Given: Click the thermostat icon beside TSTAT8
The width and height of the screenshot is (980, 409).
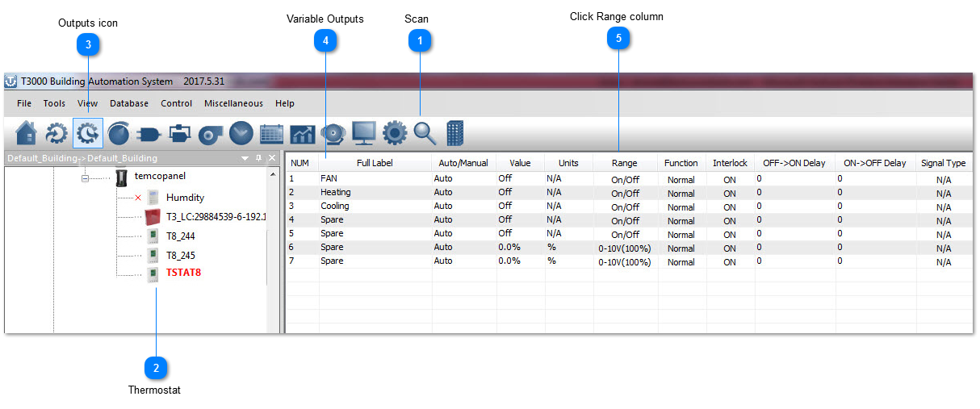Looking at the screenshot, I should (x=153, y=274).
